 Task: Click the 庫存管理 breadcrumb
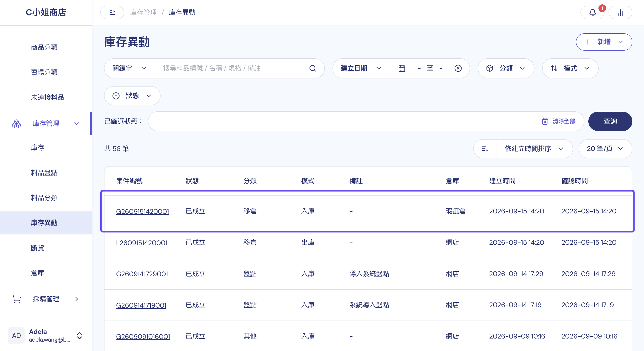[143, 12]
